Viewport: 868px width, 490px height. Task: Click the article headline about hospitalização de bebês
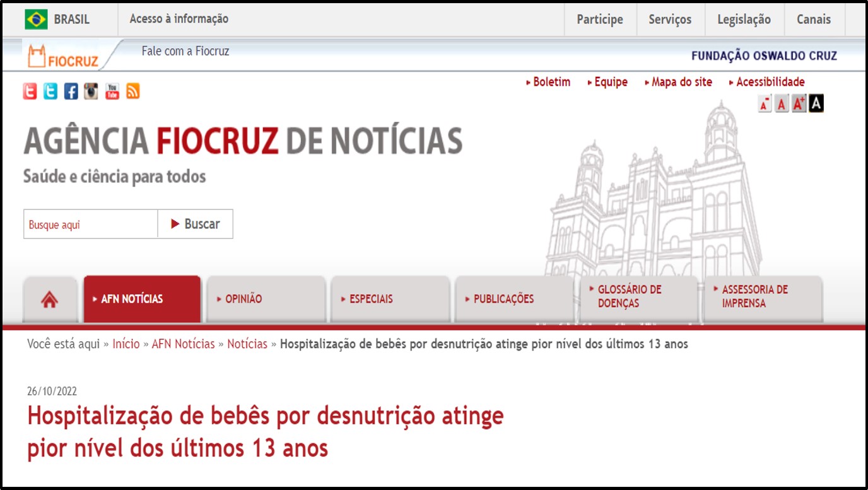click(266, 433)
